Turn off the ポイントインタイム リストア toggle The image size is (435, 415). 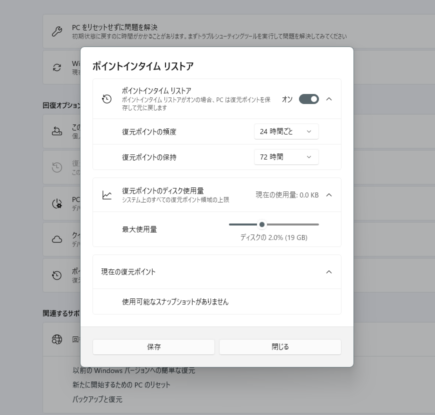tap(309, 99)
